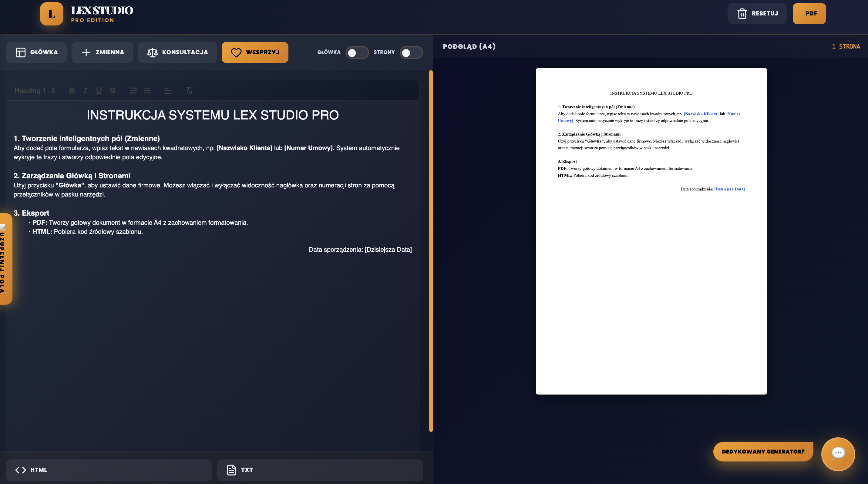This screenshot has width=868, height=484.
Task: Open the Heading 1 style dropdown
Action: click(34, 91)
